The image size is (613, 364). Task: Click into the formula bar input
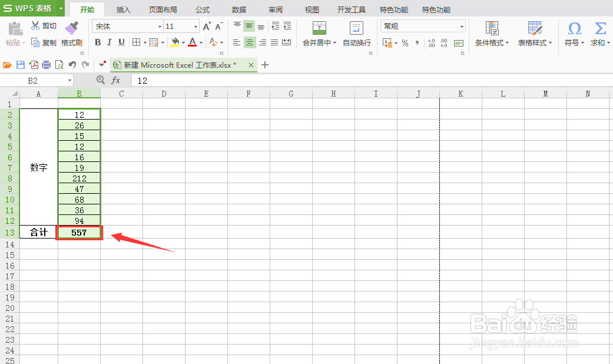pos(372,81)
